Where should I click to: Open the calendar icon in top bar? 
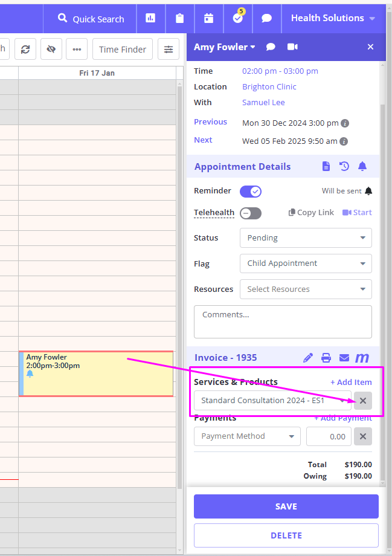coord(209,18)
